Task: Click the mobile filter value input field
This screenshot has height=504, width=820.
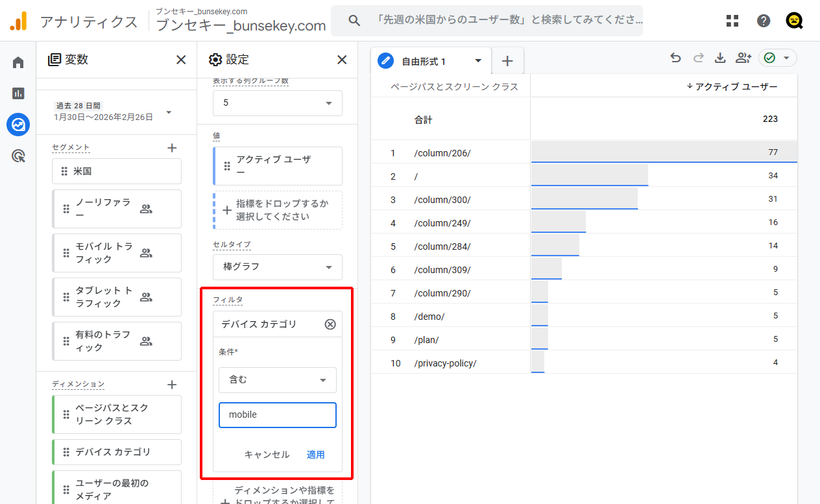Action: pyautogui.click(x=277, y=414)
